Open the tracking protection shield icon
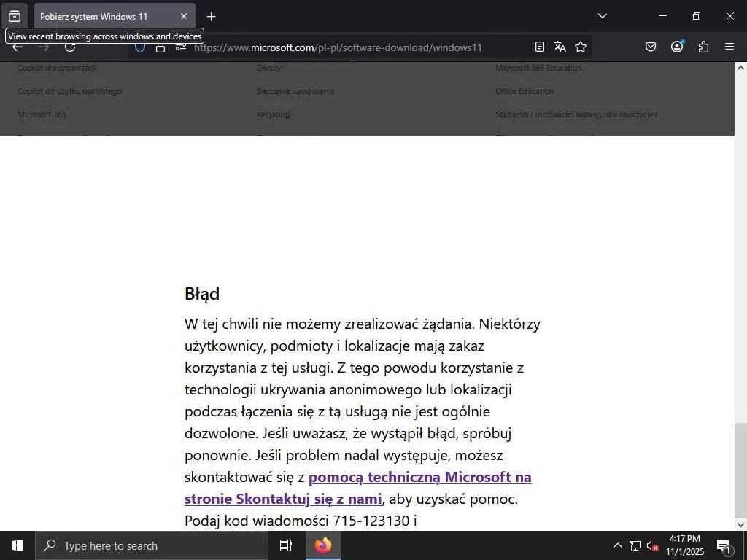This screenshot has width=747, height=560. (139, 47)
